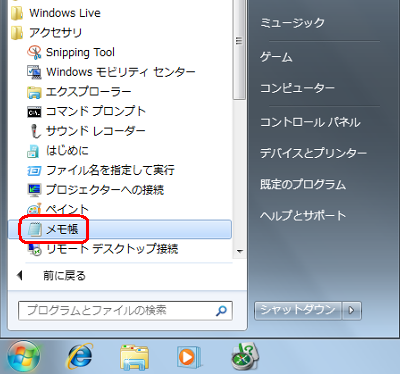Image resolution: width=400 pixels, height=374 pixels.
Task: Click リモート デスクトップ接続 icon
Action: (x=35, y=249)
